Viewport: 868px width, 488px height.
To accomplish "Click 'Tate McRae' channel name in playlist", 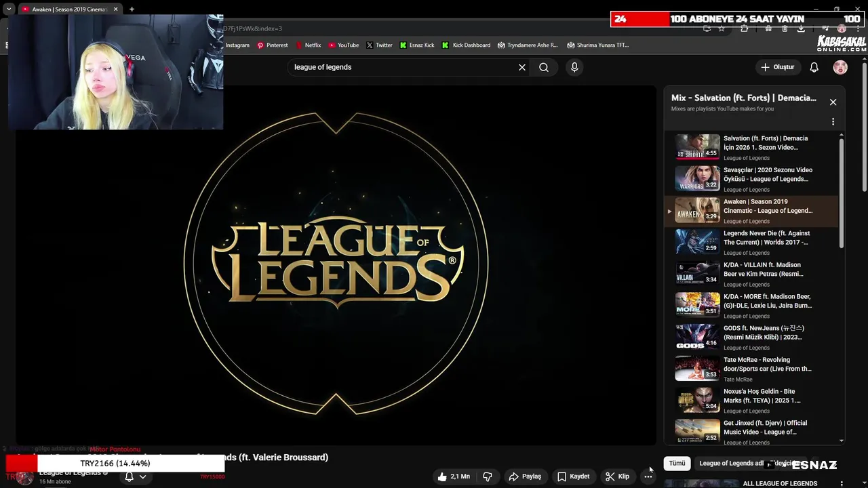I will (738, 380).
